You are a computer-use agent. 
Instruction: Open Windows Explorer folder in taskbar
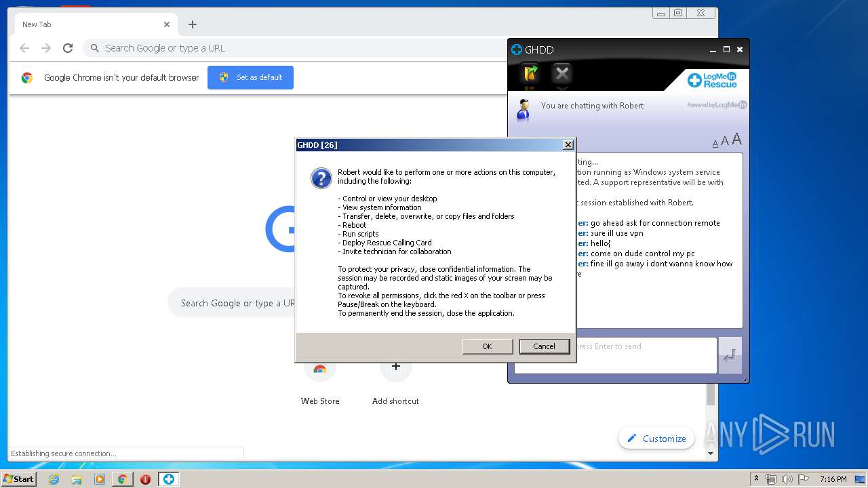click(x=77, y=479)
